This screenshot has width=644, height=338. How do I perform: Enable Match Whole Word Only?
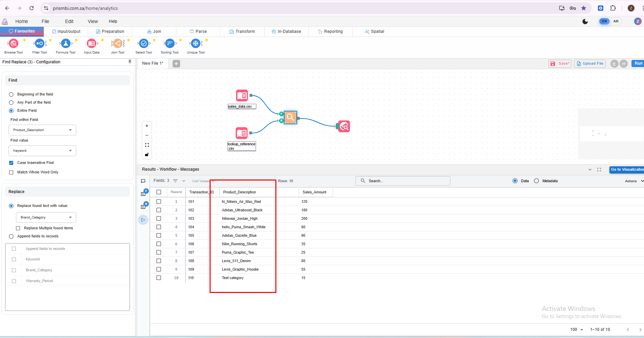click(x=11, y=172)
